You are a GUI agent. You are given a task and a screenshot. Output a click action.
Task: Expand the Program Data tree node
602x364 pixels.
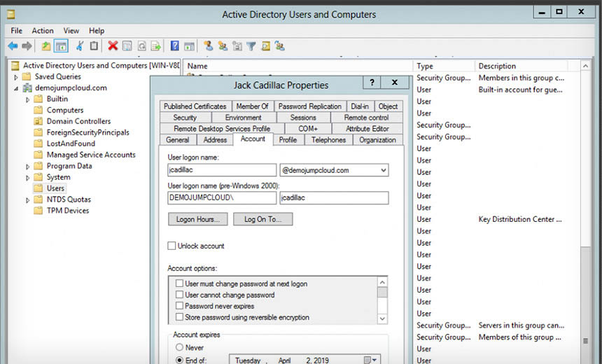point(28,167)
